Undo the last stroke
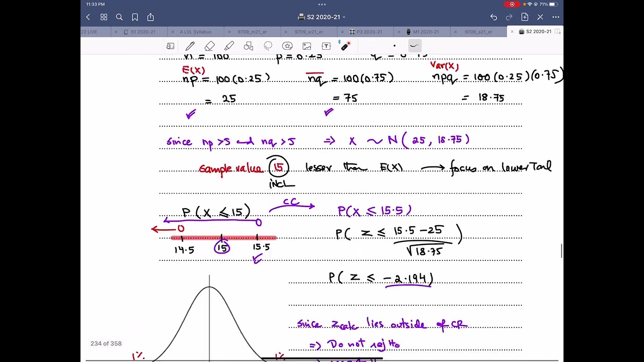Viewport: 644px width, 362px height. 494,17
